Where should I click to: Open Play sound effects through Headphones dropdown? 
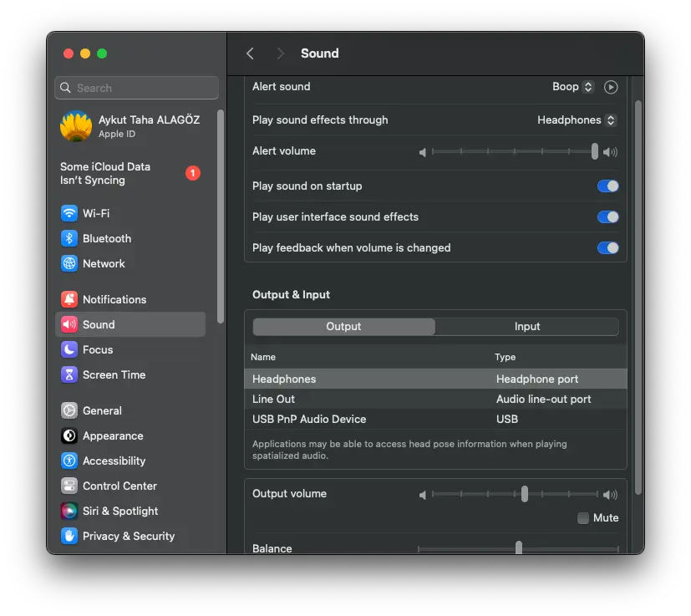577,120
